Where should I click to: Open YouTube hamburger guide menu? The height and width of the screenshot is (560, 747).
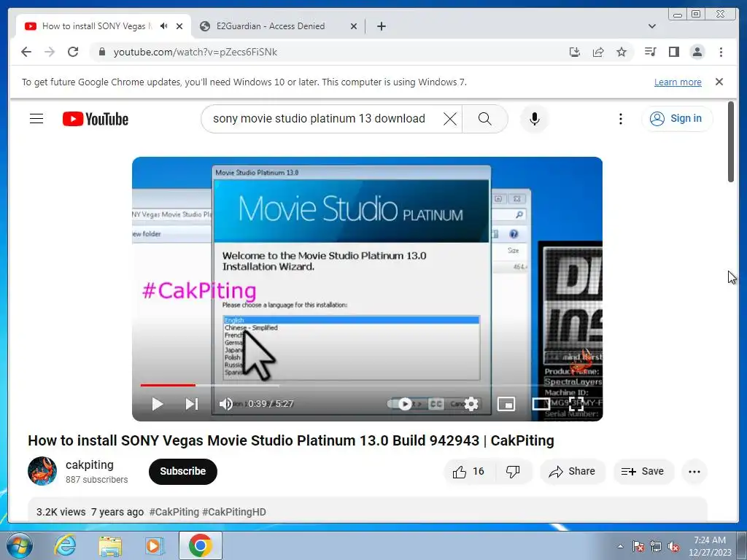tap(36, 119)
